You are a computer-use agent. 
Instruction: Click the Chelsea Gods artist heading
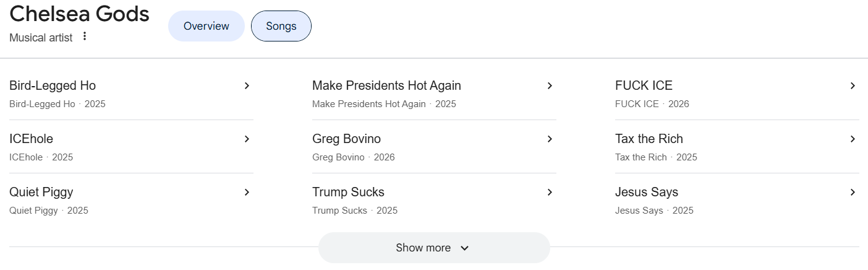point(79,14)
